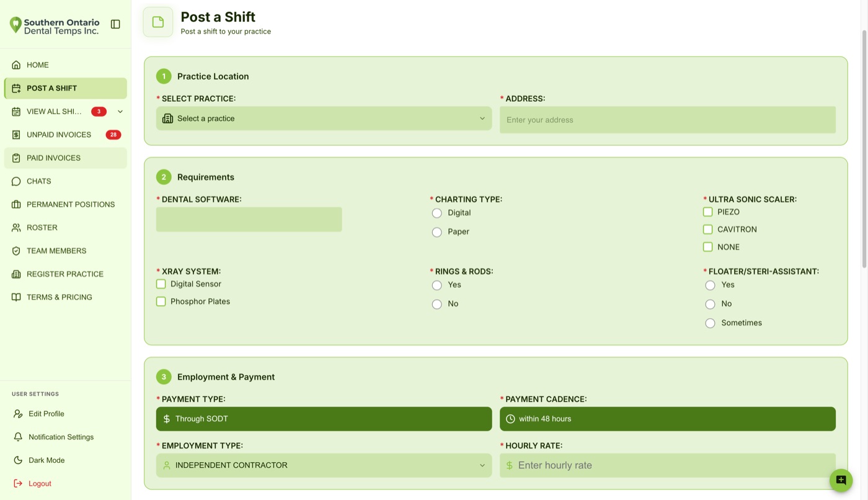Select Digital charting type

click(x=437, y=213)
